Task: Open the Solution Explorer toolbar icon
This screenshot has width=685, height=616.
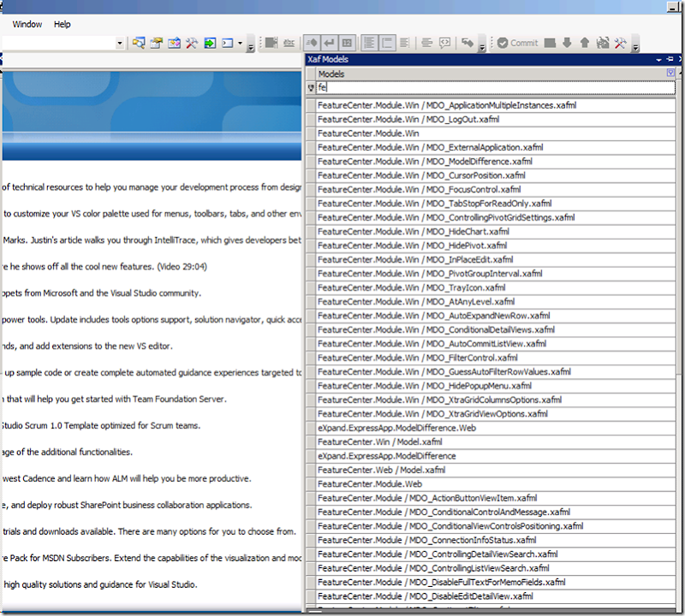Action: click(x=139, y=43)
